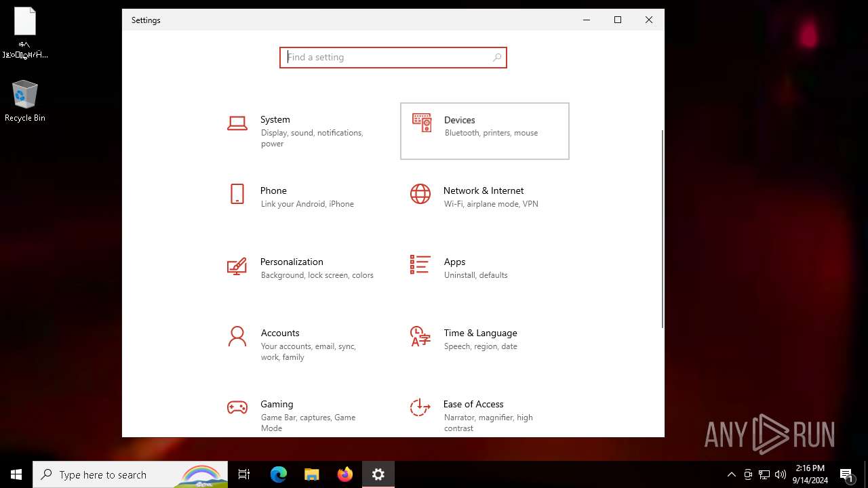Select the blank file on the desktop
This screenshot has width=868, height=488.
coord(25,33)
